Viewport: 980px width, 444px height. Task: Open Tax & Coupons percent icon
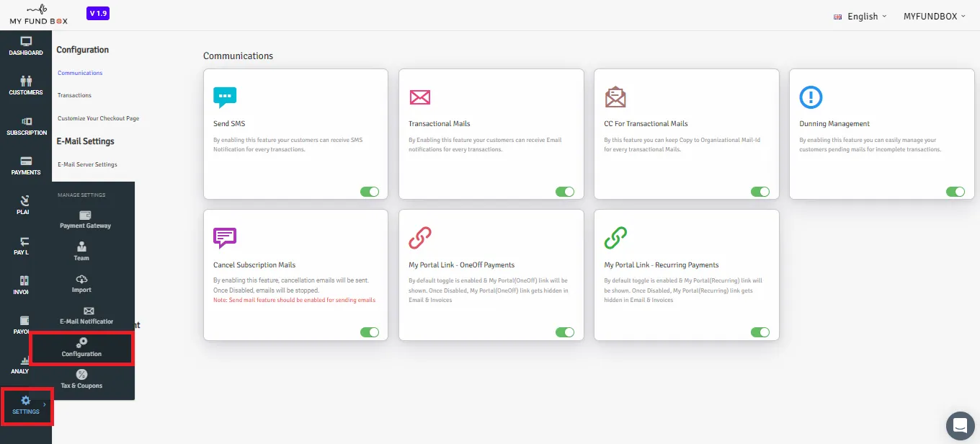(x=81, y=374)
